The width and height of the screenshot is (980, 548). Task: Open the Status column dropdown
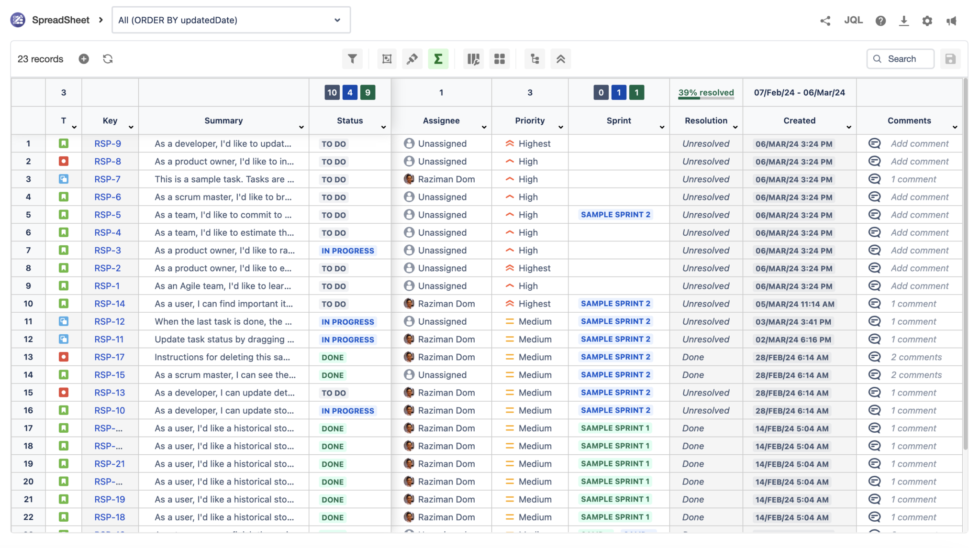[383, 127]
